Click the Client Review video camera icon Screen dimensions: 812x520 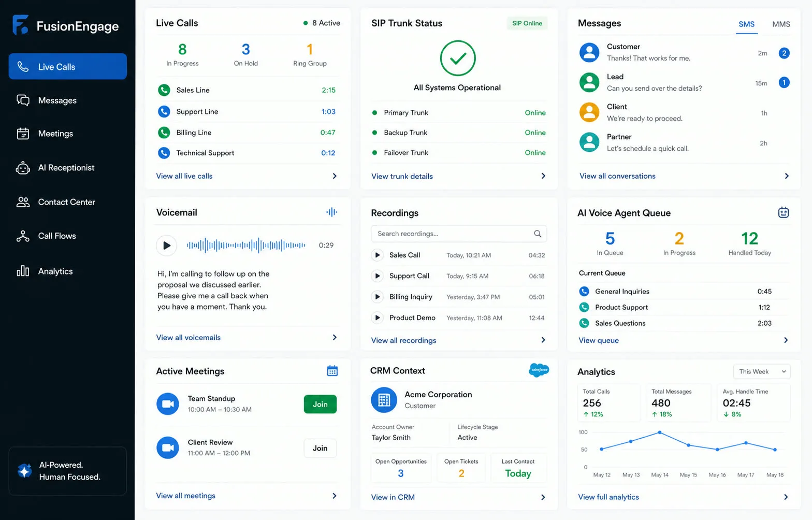click(x=168, y=447)
